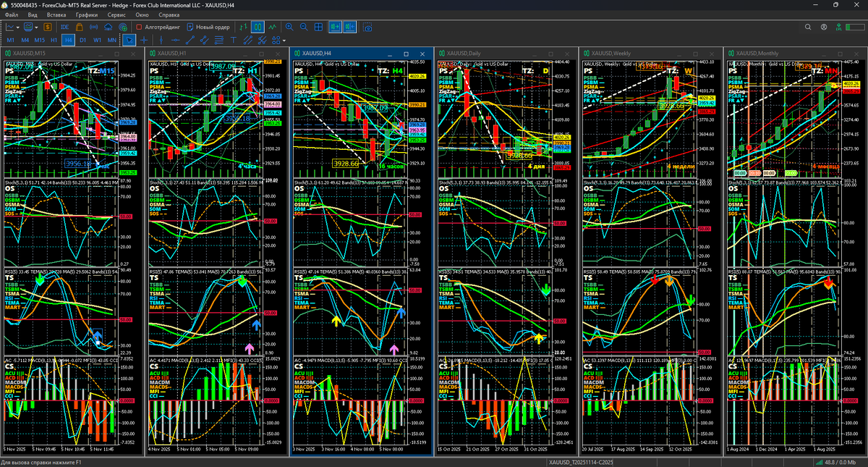Select the parallel slanted lines tool
The image size is (868, 467).
point(247,40)
